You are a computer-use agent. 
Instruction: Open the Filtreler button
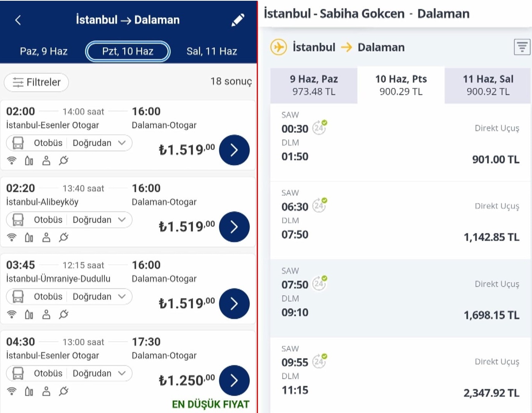(37, 82)
